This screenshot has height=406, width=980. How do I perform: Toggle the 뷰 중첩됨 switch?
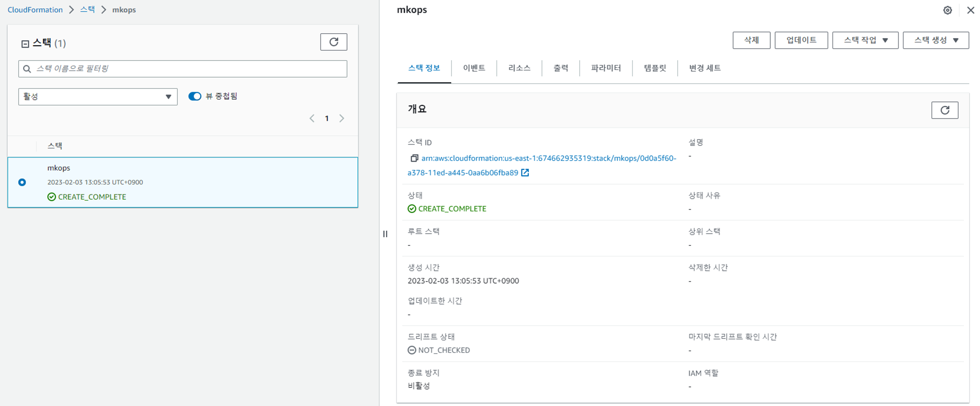(x=195, y=96)
